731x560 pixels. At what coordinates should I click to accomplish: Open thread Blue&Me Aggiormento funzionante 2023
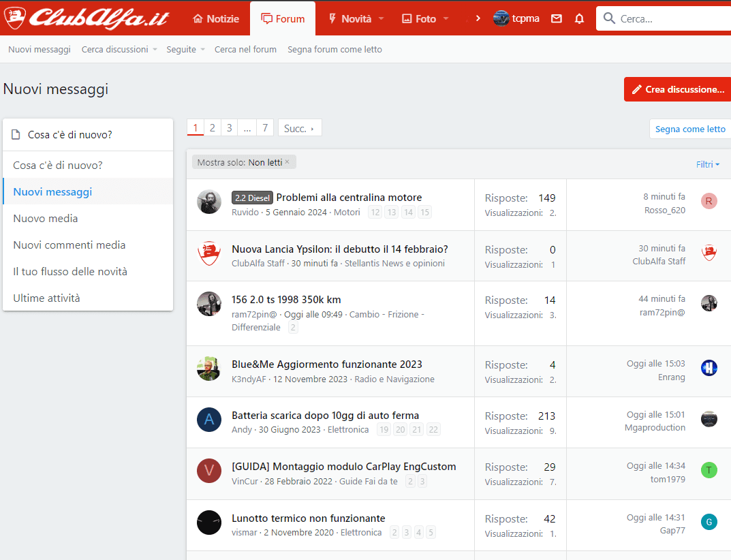click(327, 364)
